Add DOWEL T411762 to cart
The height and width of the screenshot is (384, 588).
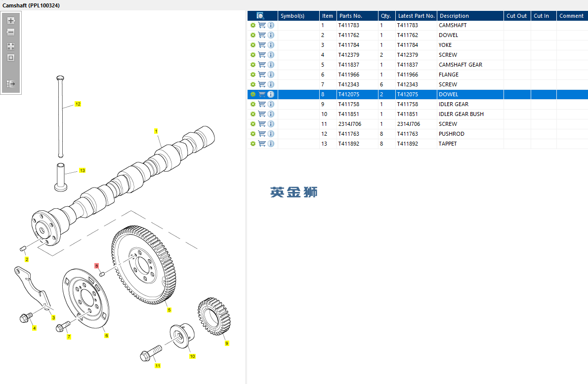coord(262,35)
